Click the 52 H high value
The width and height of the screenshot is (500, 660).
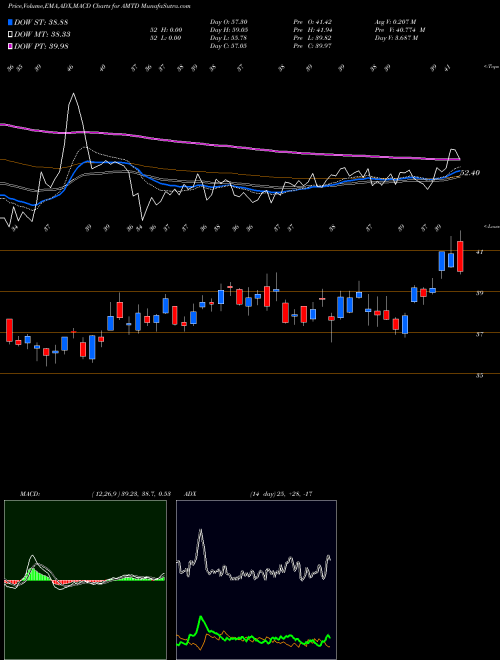point(176,30)
